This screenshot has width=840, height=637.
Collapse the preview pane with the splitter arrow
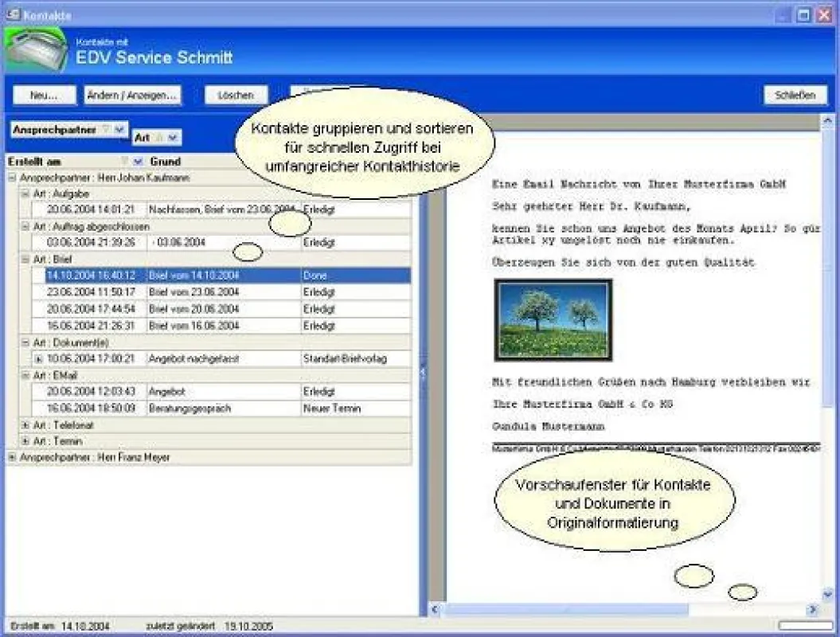[x=424, y=373]
